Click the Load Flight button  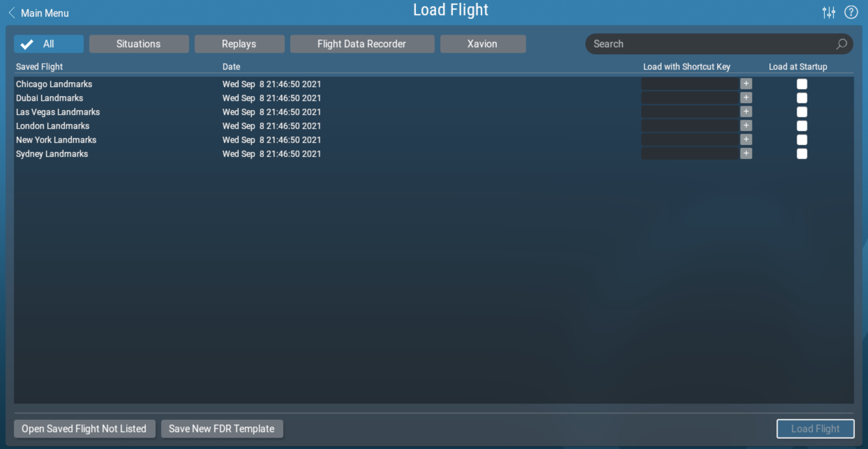point(815,428)
